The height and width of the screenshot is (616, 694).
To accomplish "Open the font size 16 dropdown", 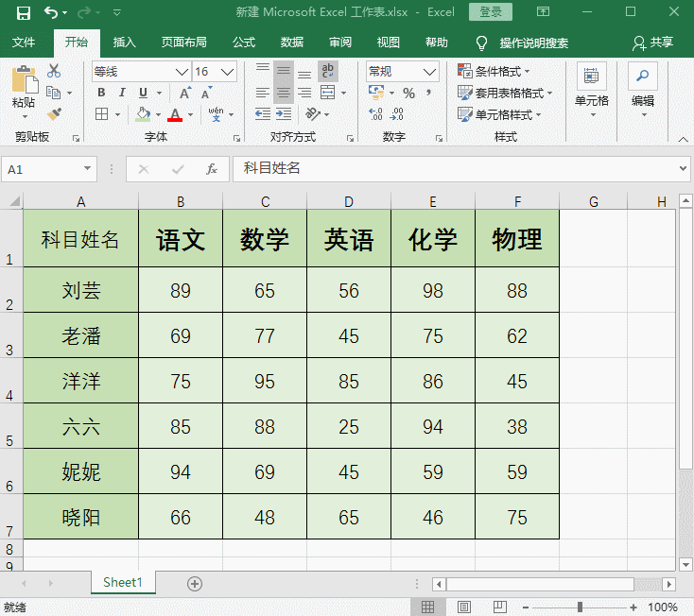I will pyautogui.click(x=228, y=72).
